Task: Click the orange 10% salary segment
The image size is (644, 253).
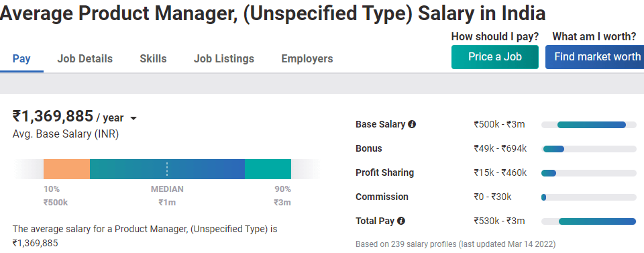Action: 66,169
